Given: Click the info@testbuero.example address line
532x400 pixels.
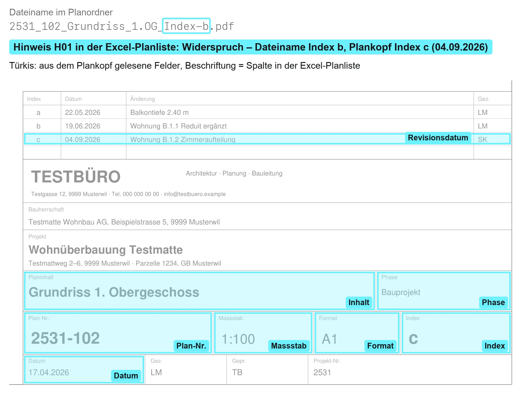Looking at the screenshot, I should point(128,194).
